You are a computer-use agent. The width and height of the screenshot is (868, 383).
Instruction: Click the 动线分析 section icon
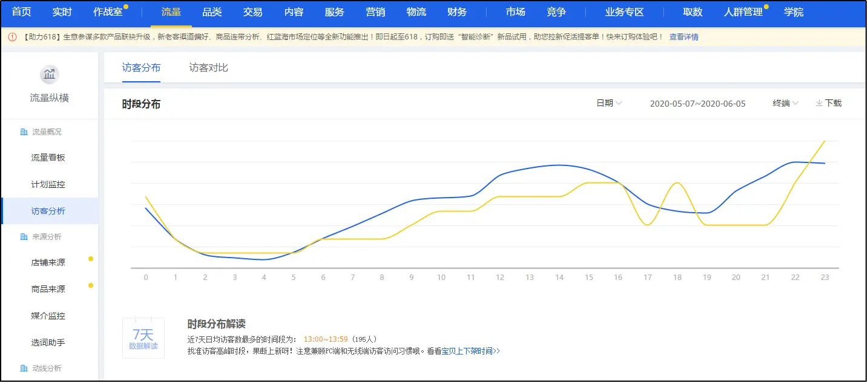click(24, 368)
